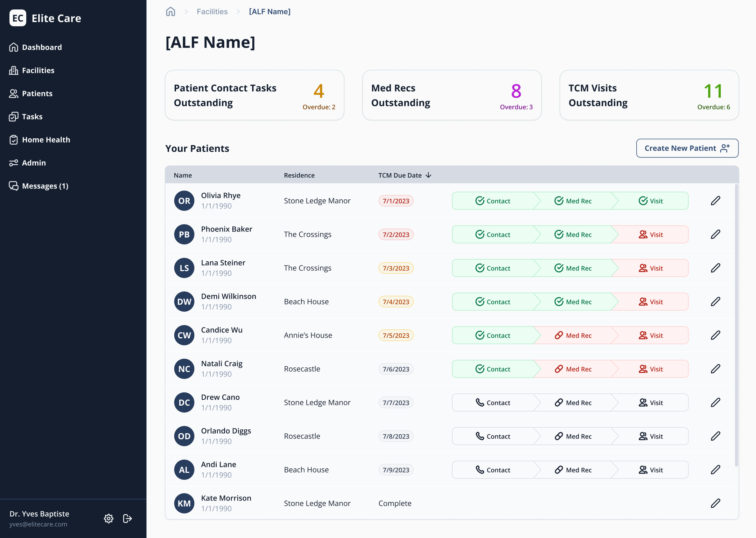Open Messages (1) in sidebar
Screen dimensions: 756x538
pyautogui.click(x=45, y=186)
